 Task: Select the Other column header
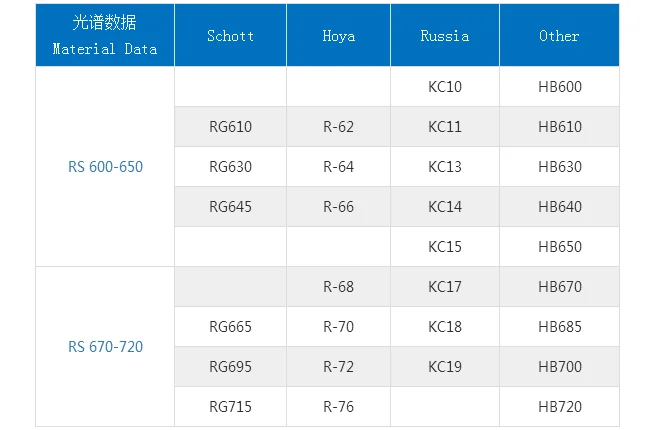point(559,36)
